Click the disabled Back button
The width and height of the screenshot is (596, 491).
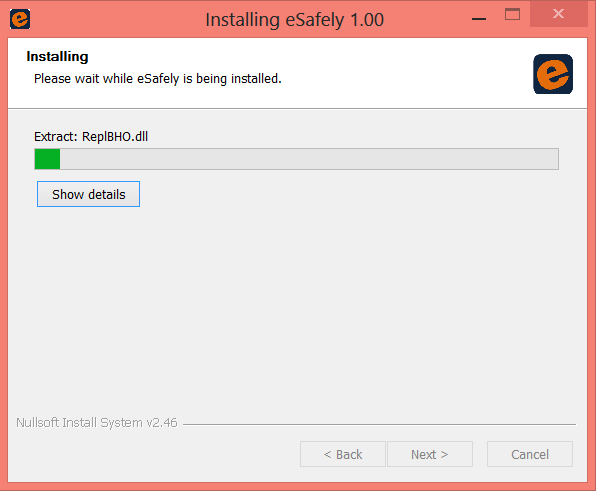point(343,454)
